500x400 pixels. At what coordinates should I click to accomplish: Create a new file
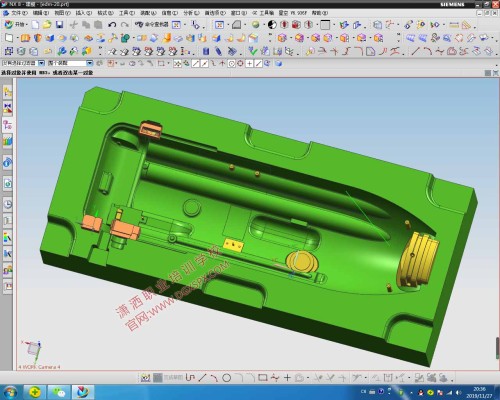point(35,24)
